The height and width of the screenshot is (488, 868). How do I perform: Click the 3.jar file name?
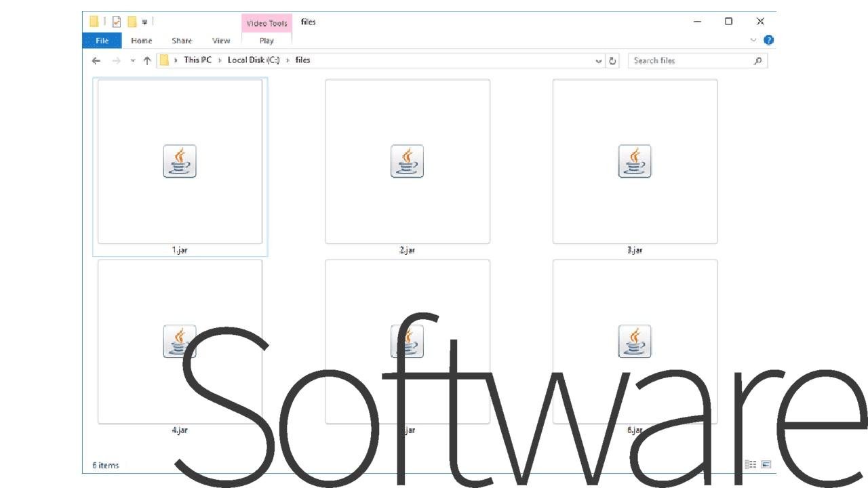point(635,250)
